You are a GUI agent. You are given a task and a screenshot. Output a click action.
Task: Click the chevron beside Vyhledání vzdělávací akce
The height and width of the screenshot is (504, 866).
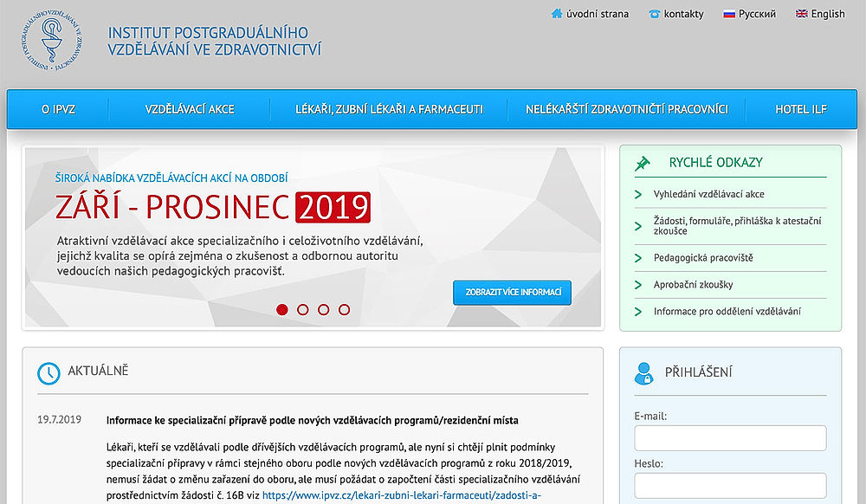coord(638,194)
